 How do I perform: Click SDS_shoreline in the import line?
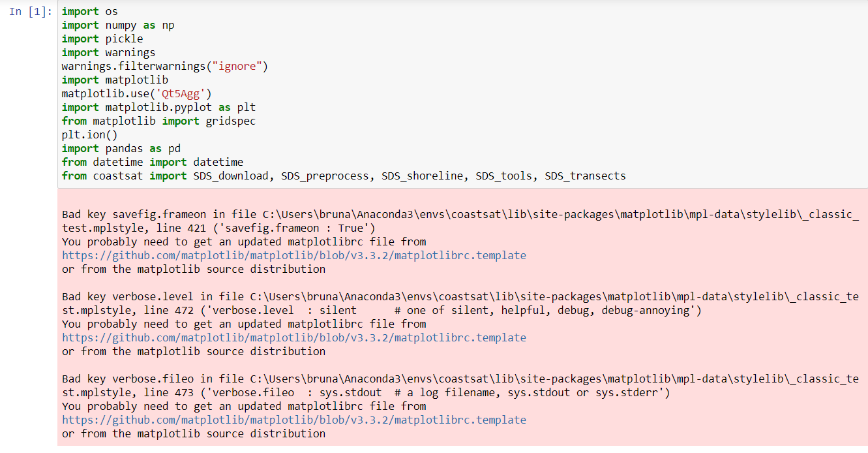click(x=422, y=176)
